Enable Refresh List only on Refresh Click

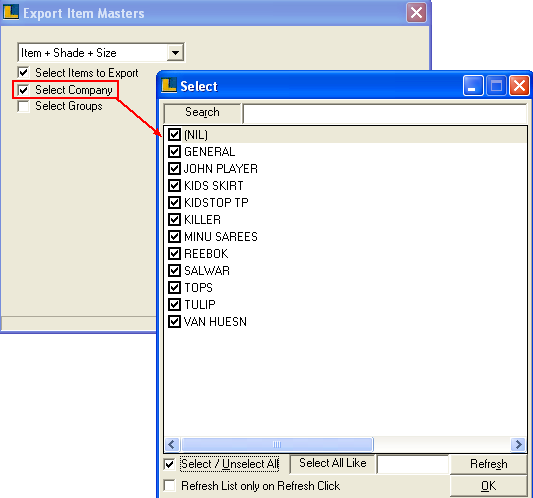[169, 485]
